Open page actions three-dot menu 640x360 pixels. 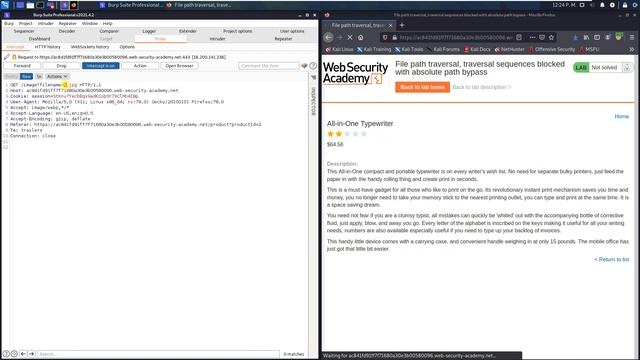pyautogui.click(x=532, y=37)
